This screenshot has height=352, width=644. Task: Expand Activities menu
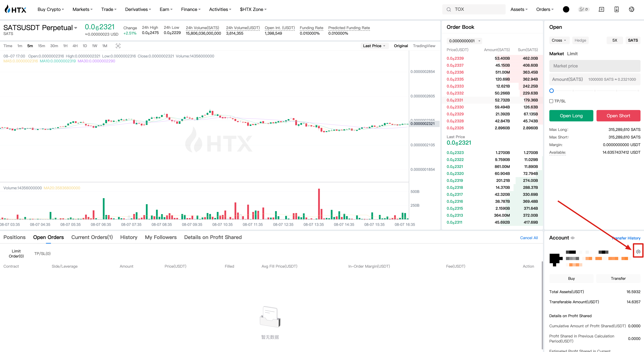click(220, 9)
